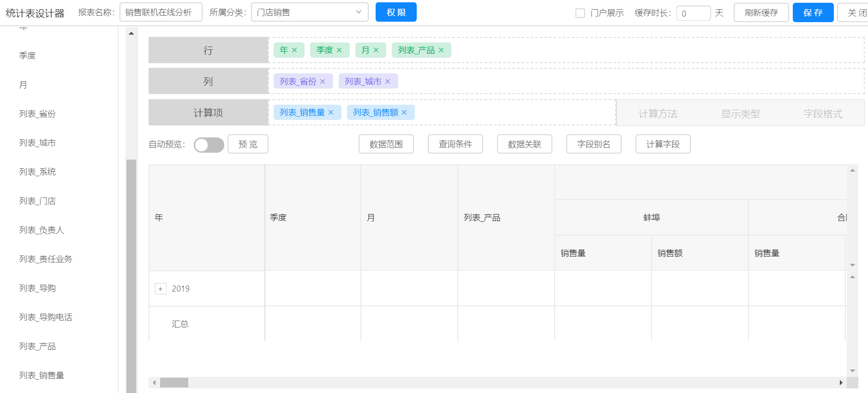
Task: Enable the 自动预览 switch
Action: (209, 145)
